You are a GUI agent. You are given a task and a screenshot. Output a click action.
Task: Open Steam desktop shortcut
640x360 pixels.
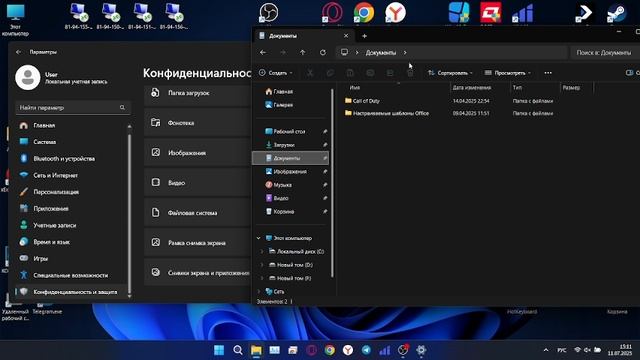coord(616,13)
